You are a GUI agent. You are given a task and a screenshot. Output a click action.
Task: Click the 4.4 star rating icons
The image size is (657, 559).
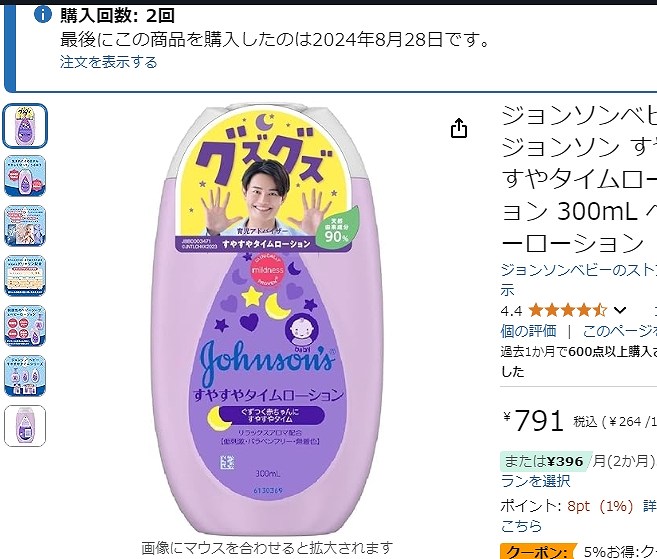pyautogui.click(x=567, y=311)
